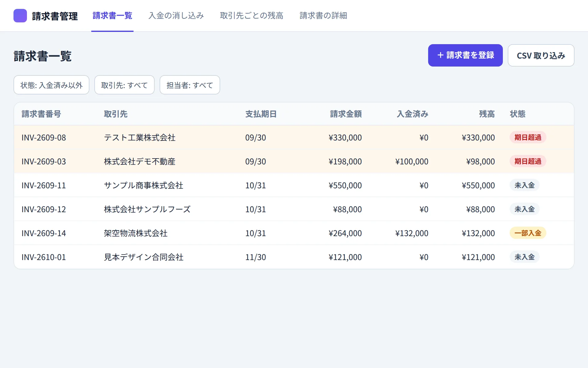
Task: Open the 状態: 入金済み以外 filter
Action: pyautogui.click(x=51, y=85)
